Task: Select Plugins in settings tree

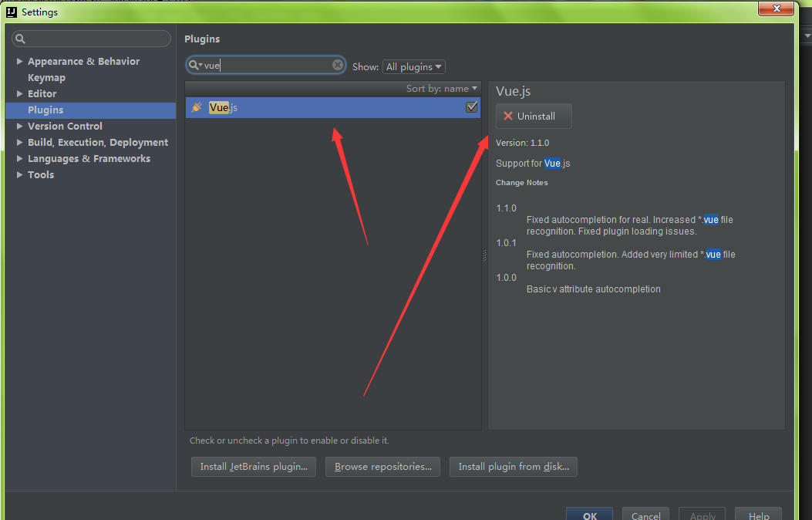Action: [91, 110]
